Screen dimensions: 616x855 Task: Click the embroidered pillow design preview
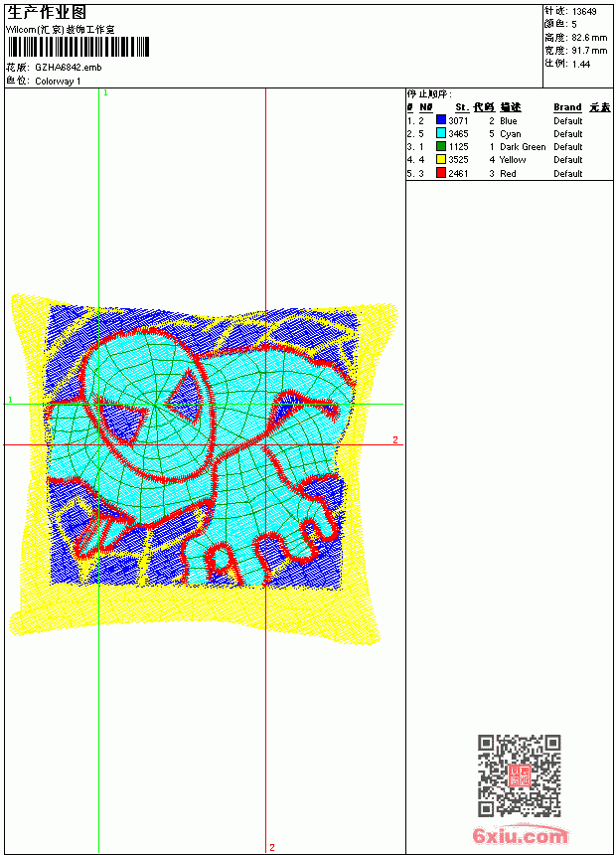(204, 469)
